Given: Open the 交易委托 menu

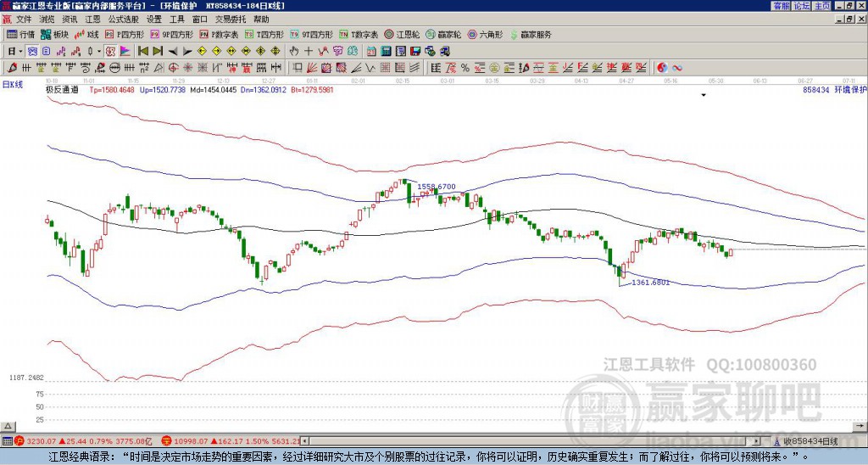Looking at the screenshot, I should 231,20.
